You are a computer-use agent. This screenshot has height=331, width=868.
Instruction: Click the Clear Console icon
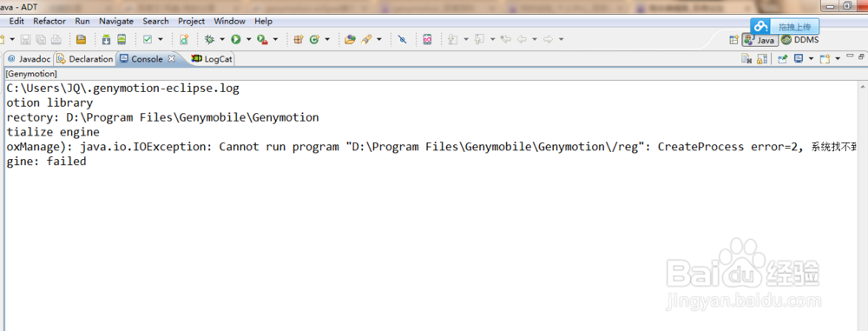pyautogui.click(x=746, y=58)
